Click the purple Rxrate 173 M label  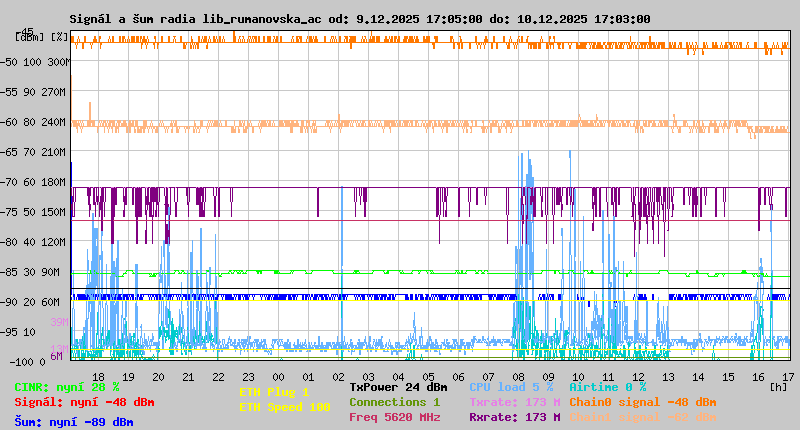point(514,417)
